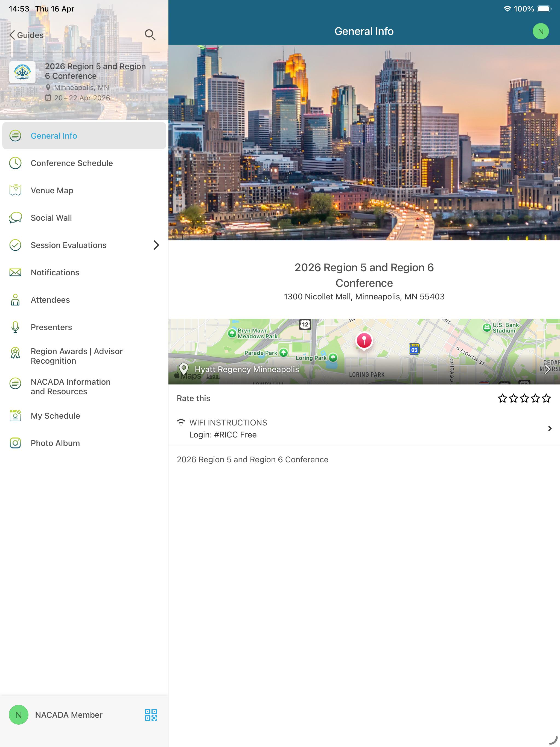This screenshot has width=560, height=747.
Task: Tap the search magnifier icon
Action: click(x=150, y=35)
